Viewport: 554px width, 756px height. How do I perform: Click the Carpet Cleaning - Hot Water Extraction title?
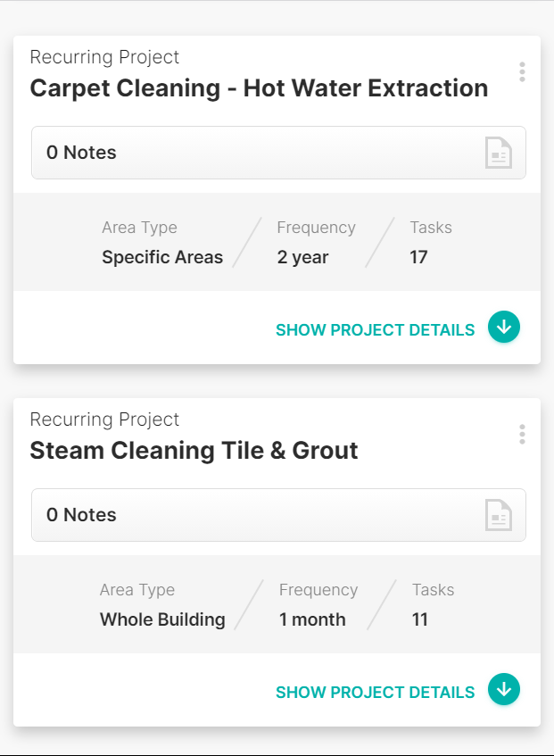pos(259,88)
